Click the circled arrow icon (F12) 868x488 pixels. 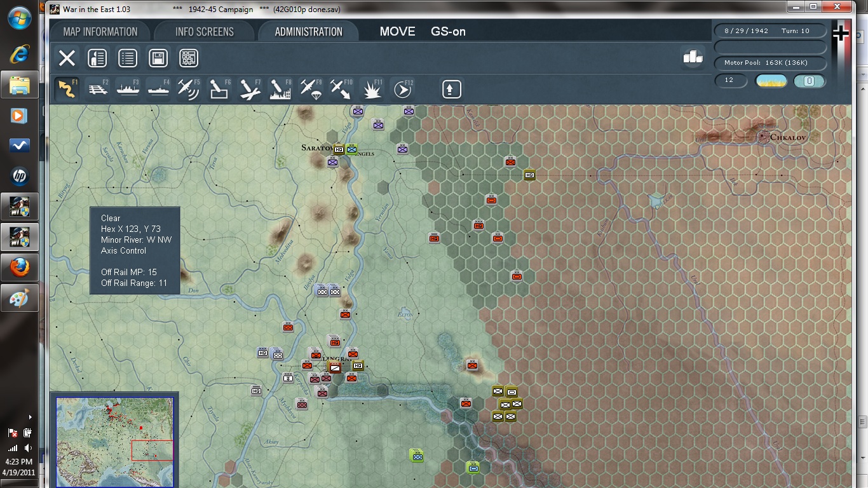402,89
